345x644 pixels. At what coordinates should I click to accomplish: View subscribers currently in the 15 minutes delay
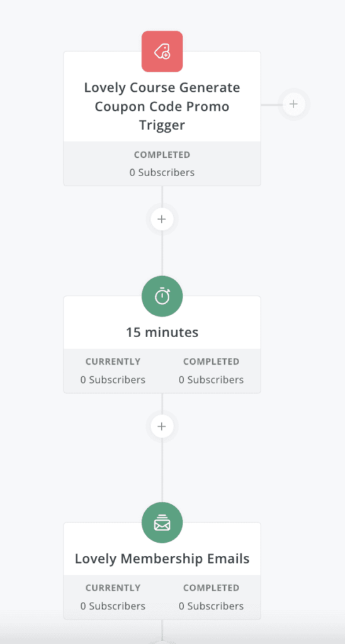113,380
